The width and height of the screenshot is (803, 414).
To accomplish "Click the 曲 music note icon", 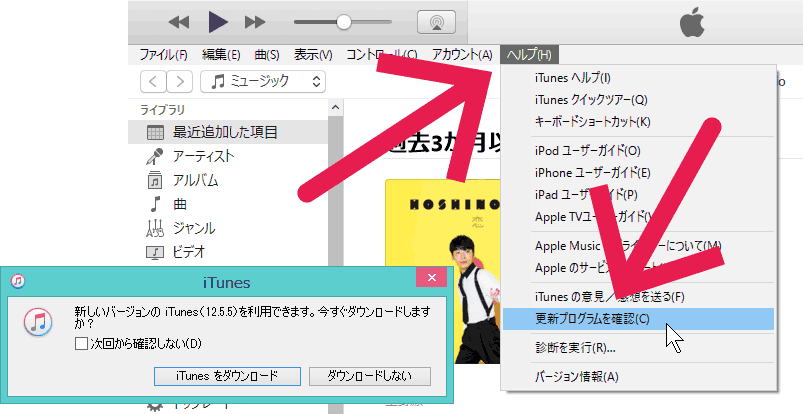I will (155, 204).
